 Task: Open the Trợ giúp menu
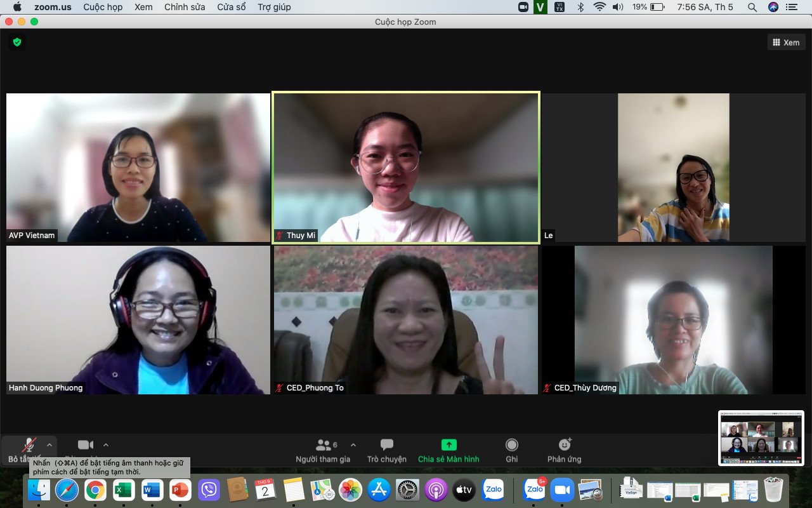tap(274, 7)
